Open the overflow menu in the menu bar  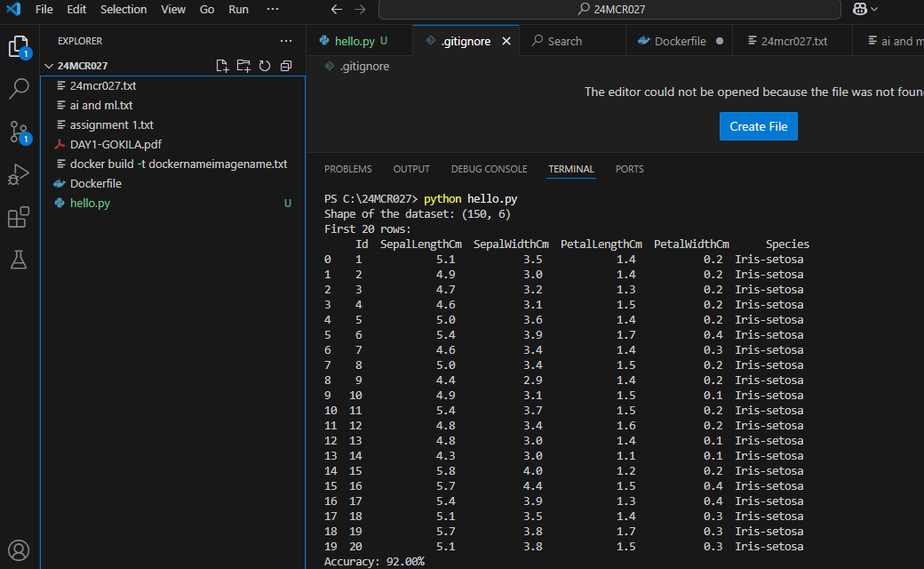pos(272,9)
